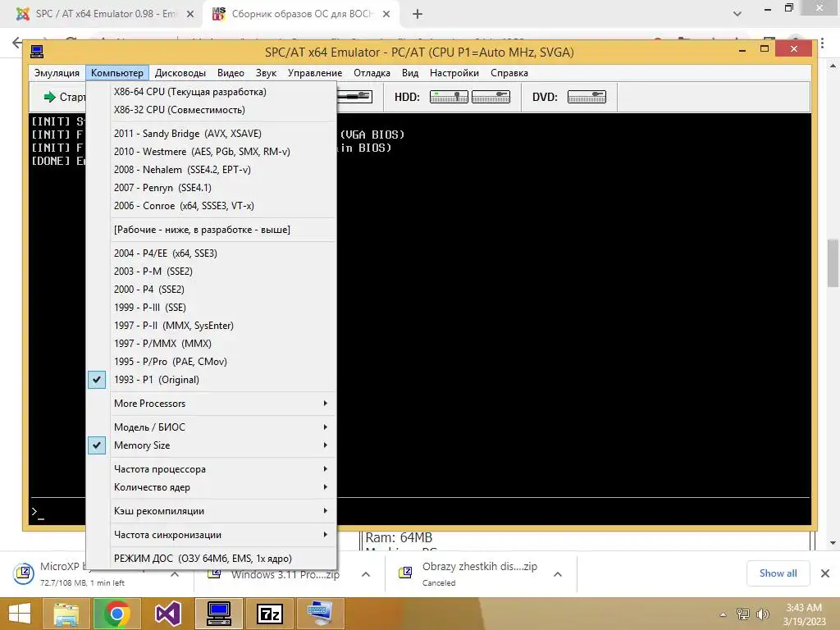
Task: Click the green Start arrow icon
Action: click(x=50, y=97)
